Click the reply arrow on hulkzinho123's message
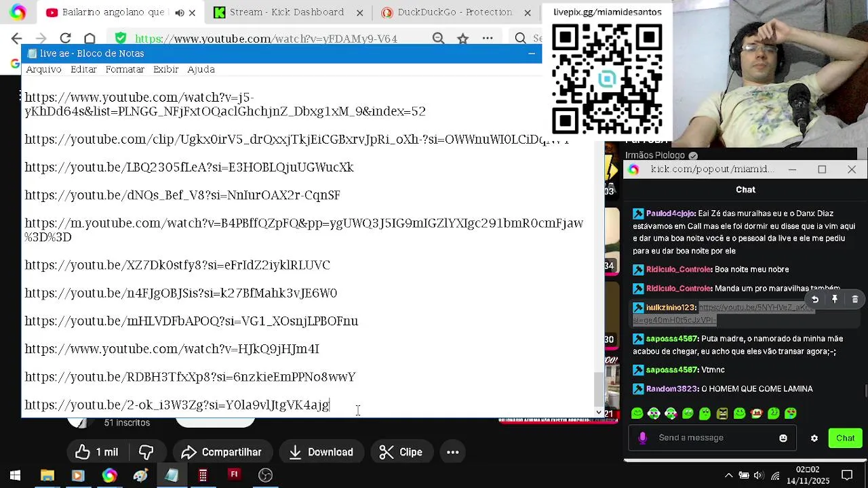The height and width of the screenshot is (488, 868). tap(815, 300)
